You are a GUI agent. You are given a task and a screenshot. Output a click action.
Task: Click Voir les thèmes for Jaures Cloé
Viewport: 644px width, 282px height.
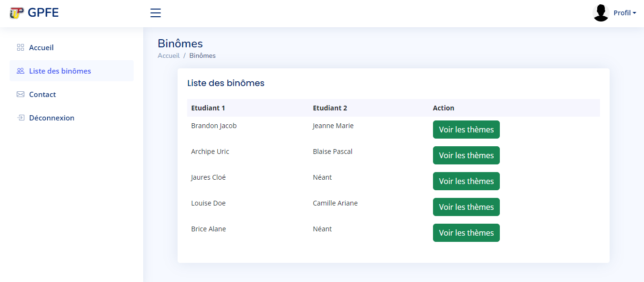(x=466, y=181)
